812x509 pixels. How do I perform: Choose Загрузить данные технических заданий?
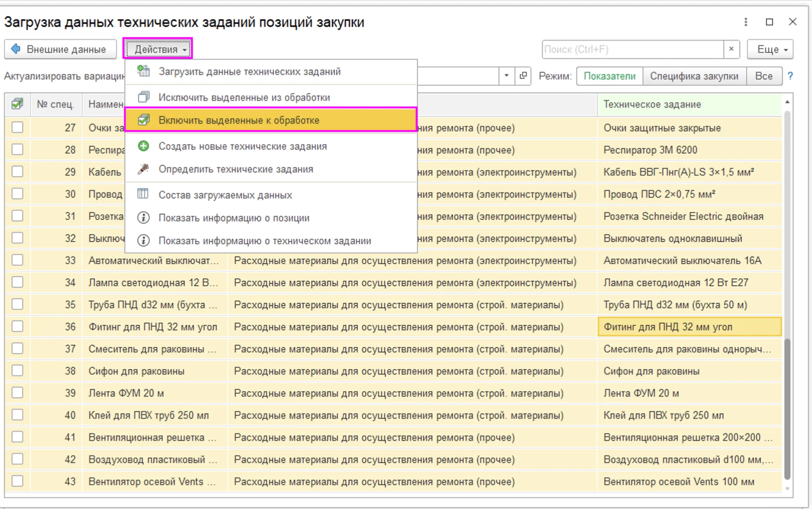pyautogui.click(x=271, y=71)
